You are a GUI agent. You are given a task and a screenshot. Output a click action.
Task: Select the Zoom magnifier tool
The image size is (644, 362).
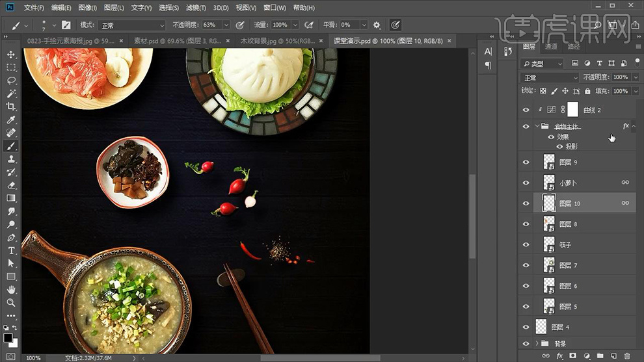[11, 302]
